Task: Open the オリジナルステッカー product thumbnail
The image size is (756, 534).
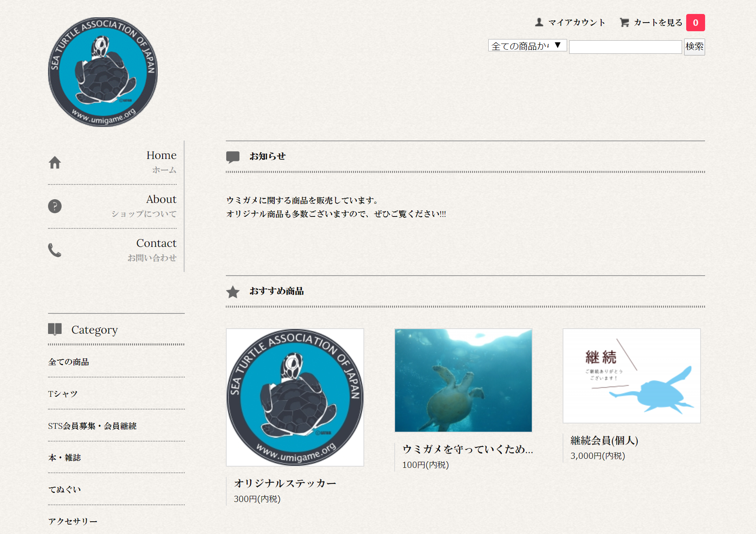Action: click(295, 397)
